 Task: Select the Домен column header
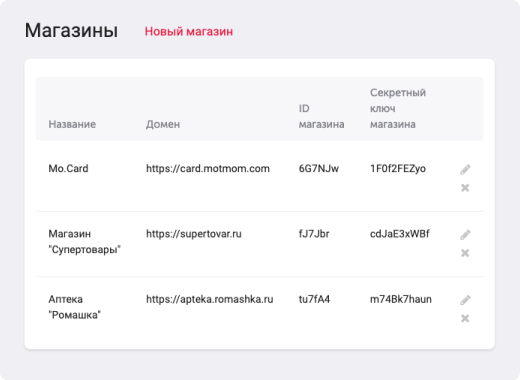[163, 124]
